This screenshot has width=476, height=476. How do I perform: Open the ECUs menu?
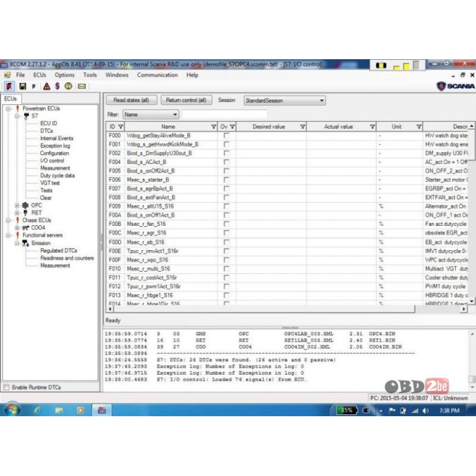coord(40,75)
